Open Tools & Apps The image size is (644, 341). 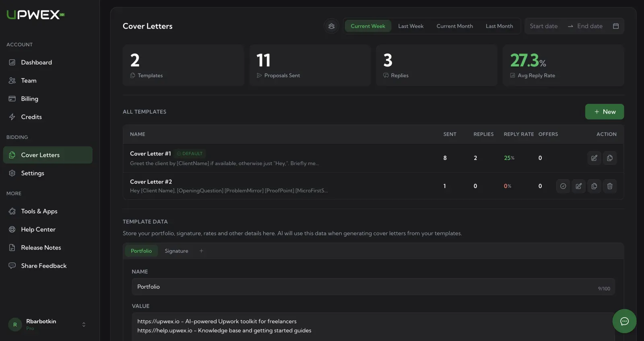click(x=47, y=211)
